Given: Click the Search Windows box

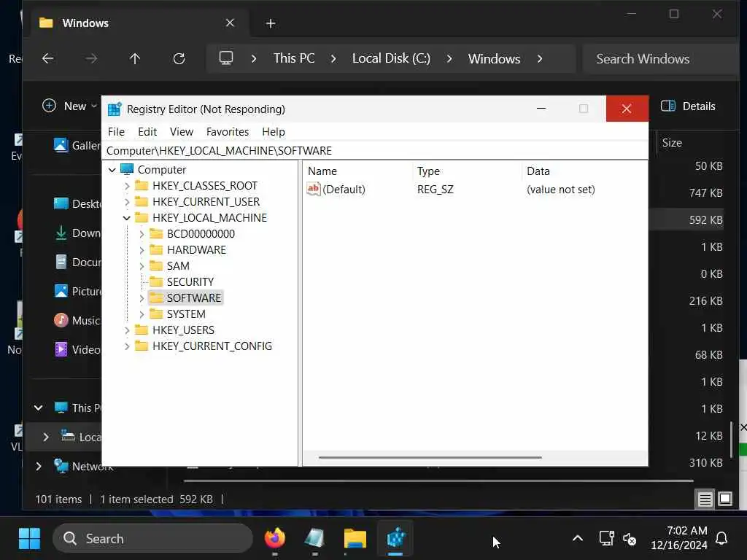Looking at the screenshot, I should pos(659,58).
